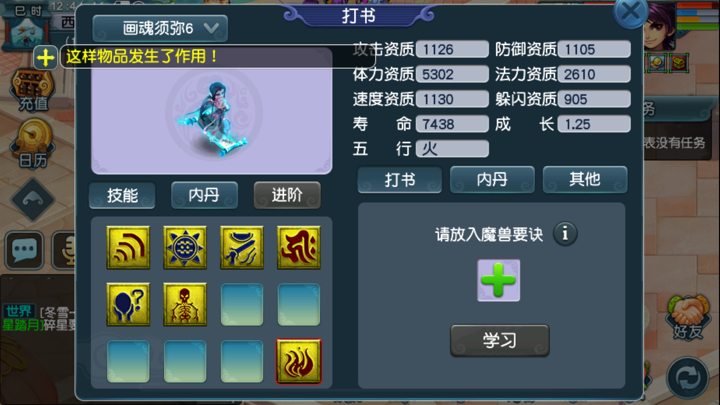This screenshot has width=720, height=405.
Task: Select the red-bordered flame skill icon
Action: pyautogui.click(x=299, y=361)
